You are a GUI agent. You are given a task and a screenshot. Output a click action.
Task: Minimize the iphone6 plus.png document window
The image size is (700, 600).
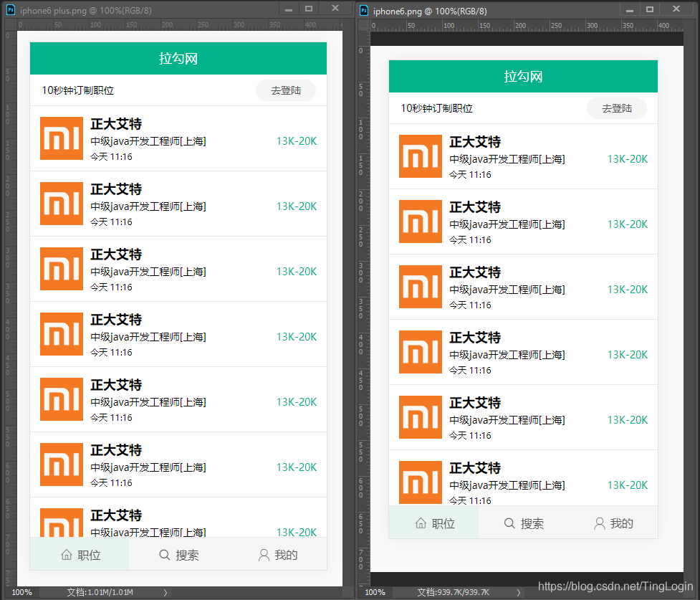tap(289, 9)
